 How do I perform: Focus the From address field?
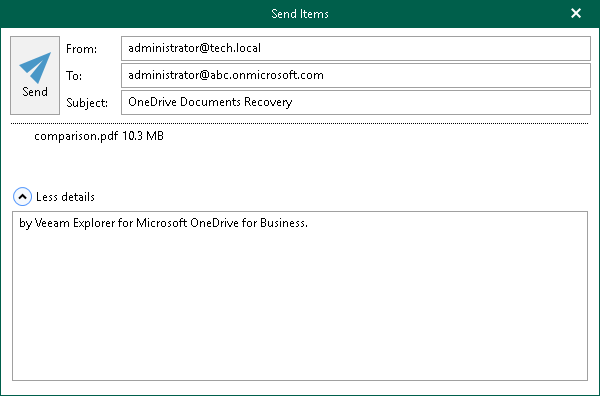pyautogui.click(x=355, y=48)
